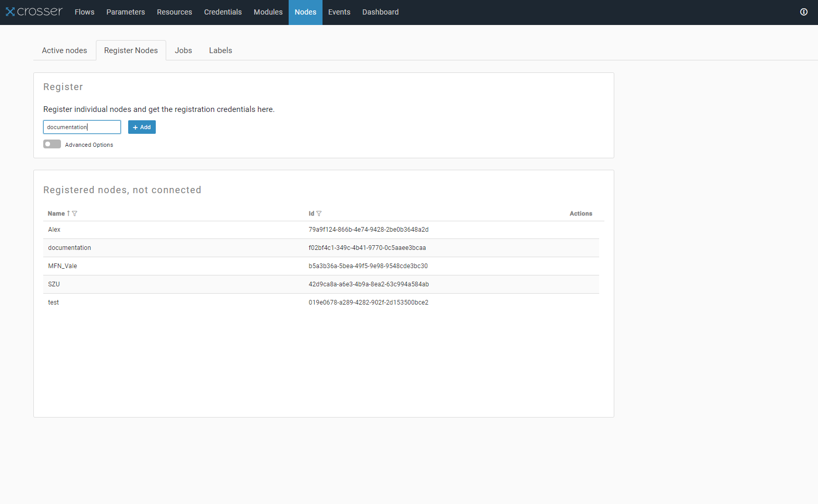818x504 pixels.
Task: Click the filter icon beside Id column
Action: [x=319, y=213]
